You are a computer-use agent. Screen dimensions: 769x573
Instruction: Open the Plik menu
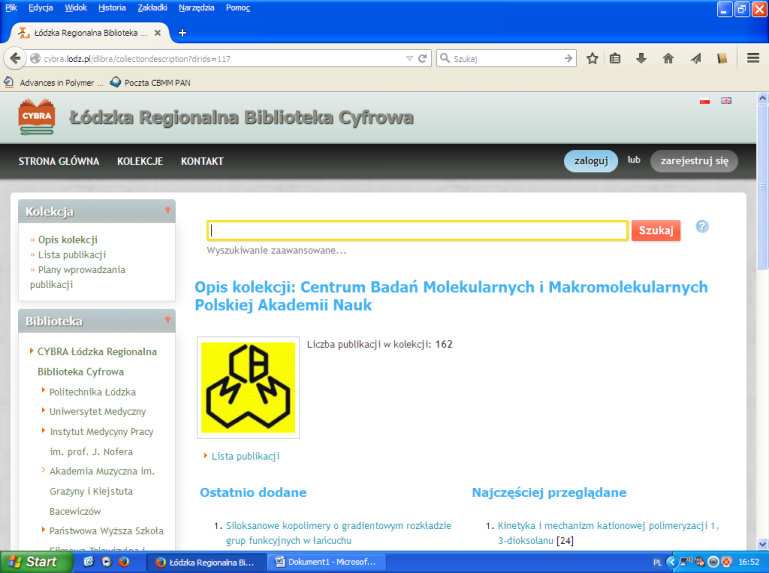[x=11, y=7]
